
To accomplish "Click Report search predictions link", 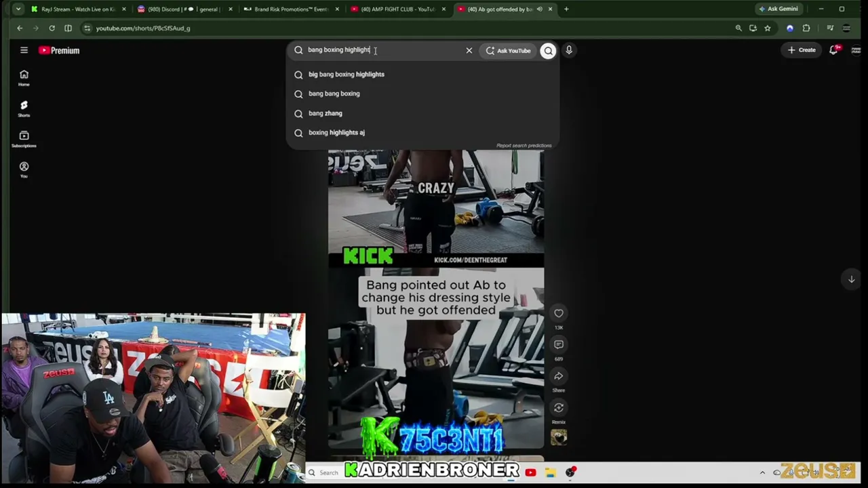I will click(x=524, y=146).
